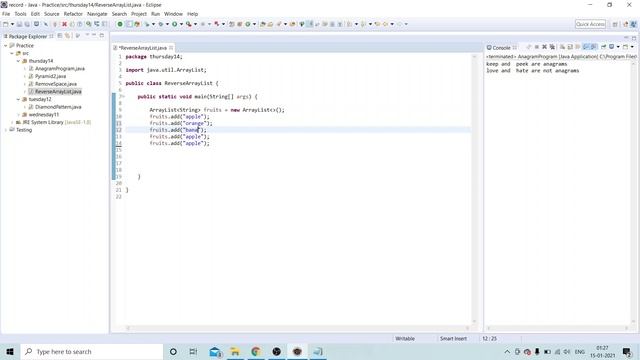Open the Run menu
This screenshot has height=360, width=640.
click(156, 14)
